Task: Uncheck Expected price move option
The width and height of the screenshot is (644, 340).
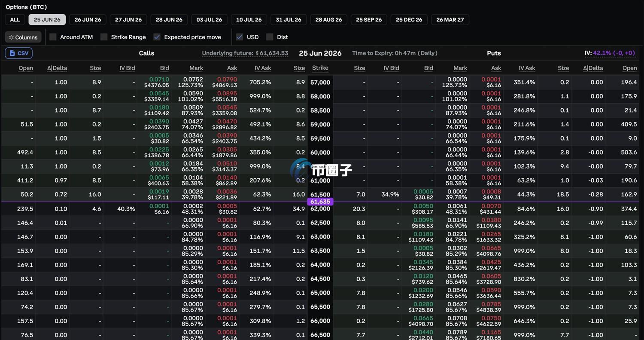Action: pyautogui.click(x=157, y=37)
